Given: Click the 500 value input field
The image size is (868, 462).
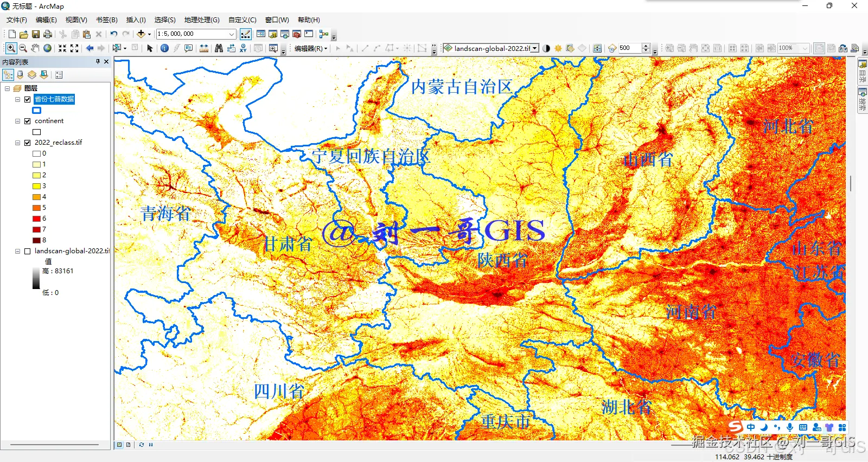Looking at the screenshot, I should tap(630, 48).
